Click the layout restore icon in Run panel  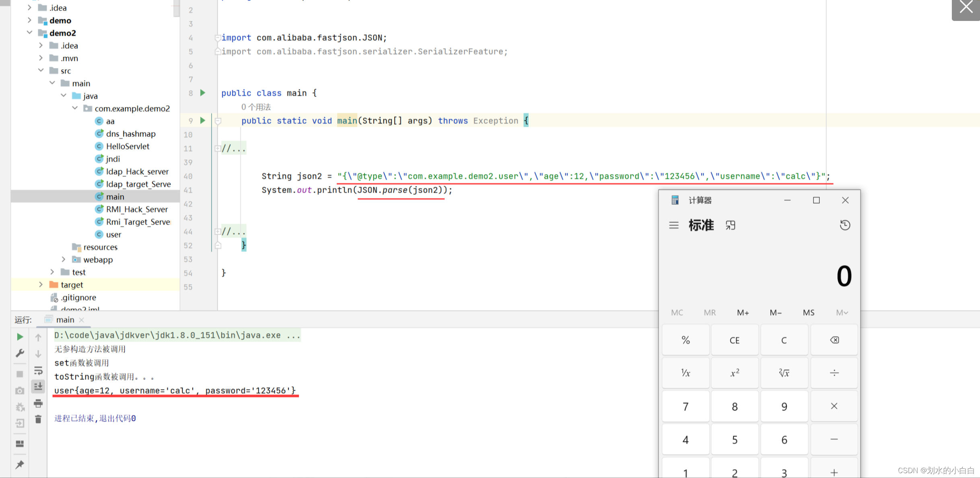click(20, 444)
